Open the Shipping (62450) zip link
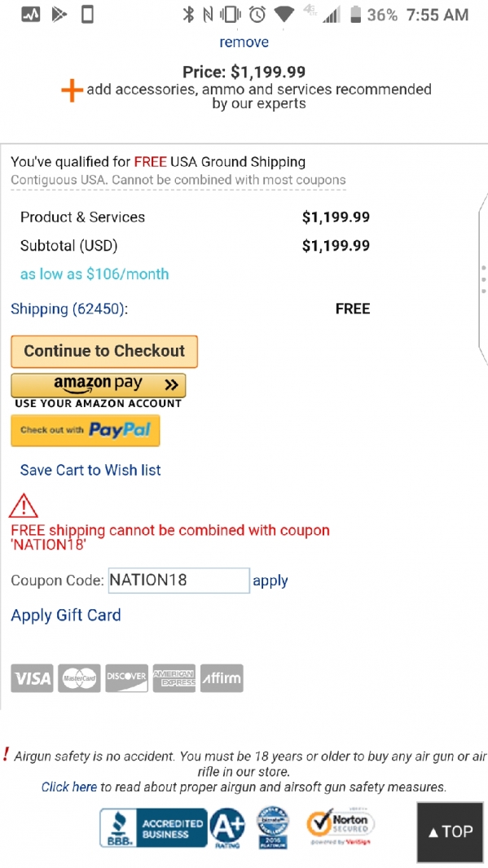This screenshot has height=868, width=488. (x=69, y=309)
